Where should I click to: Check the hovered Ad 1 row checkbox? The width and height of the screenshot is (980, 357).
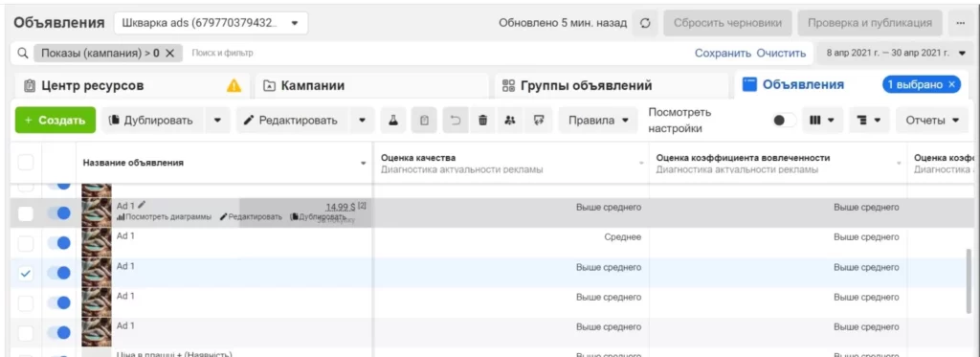(x=26, y=213)
